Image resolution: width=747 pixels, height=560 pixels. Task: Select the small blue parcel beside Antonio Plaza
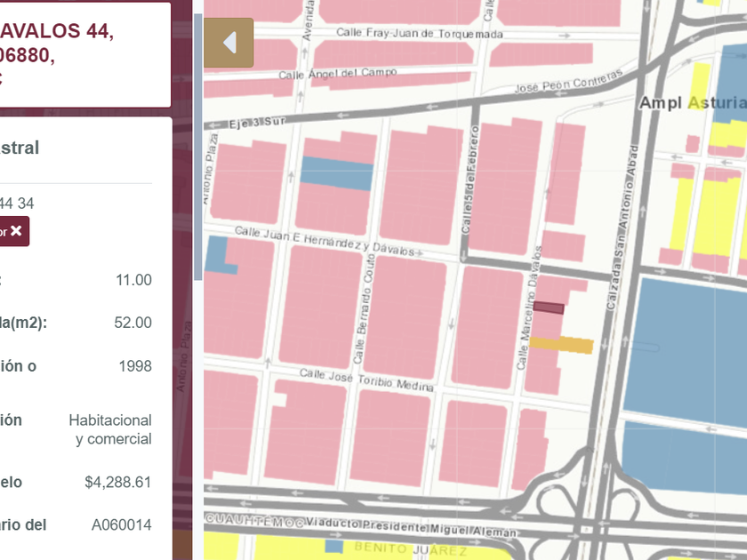(x=215, y=253)
